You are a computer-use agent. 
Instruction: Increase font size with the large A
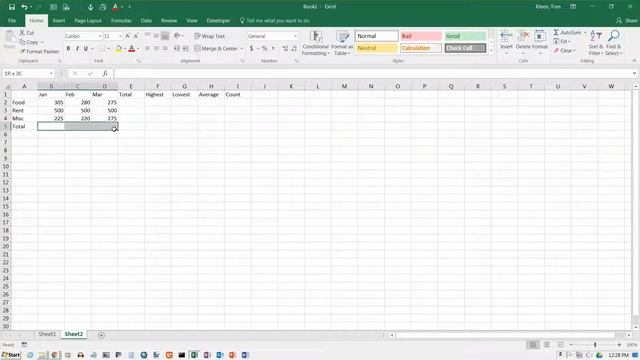pyautogui.click(x=127, y=36)
